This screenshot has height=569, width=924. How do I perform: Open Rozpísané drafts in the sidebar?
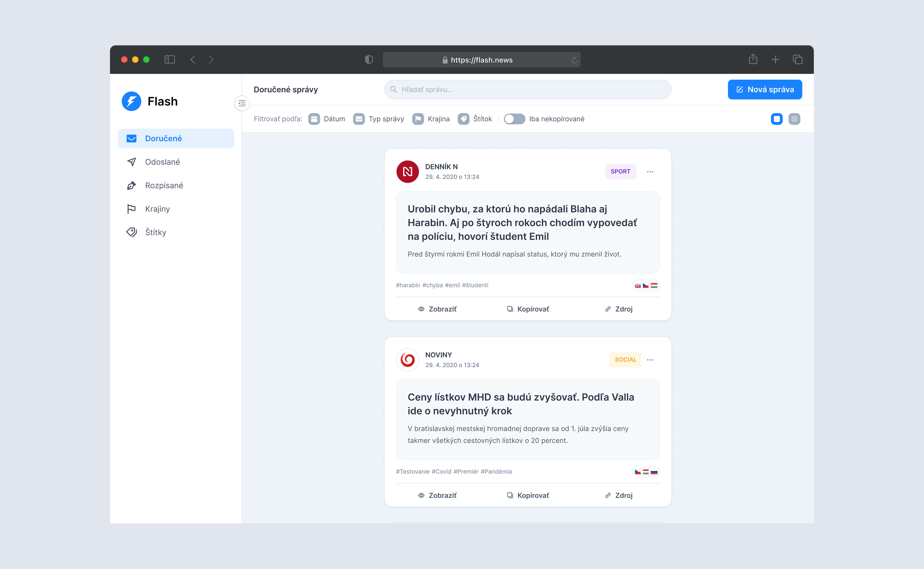click(164, 185)
